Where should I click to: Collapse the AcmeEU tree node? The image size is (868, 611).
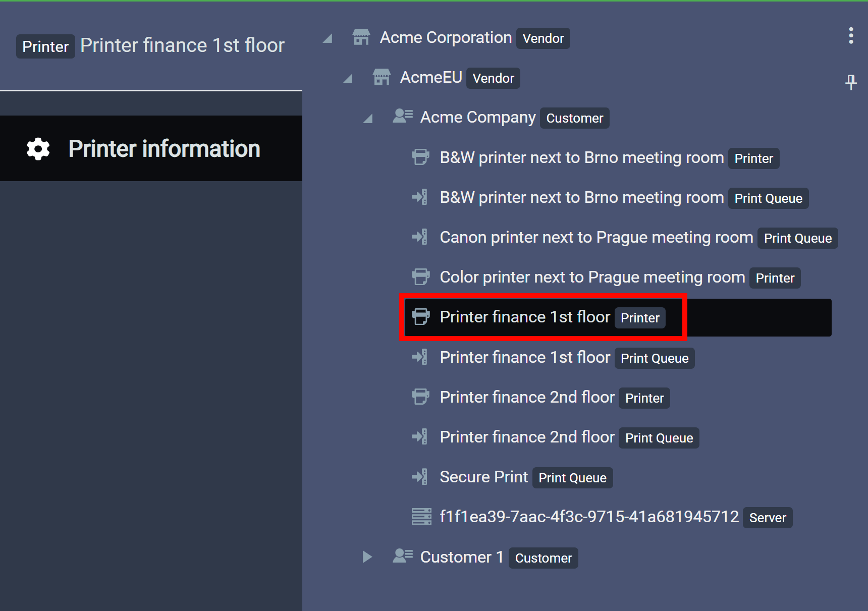(348, 79)
